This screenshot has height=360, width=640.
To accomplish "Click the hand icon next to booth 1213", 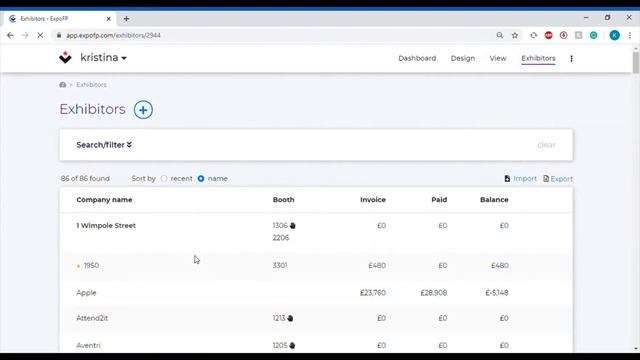I will 290,318.
